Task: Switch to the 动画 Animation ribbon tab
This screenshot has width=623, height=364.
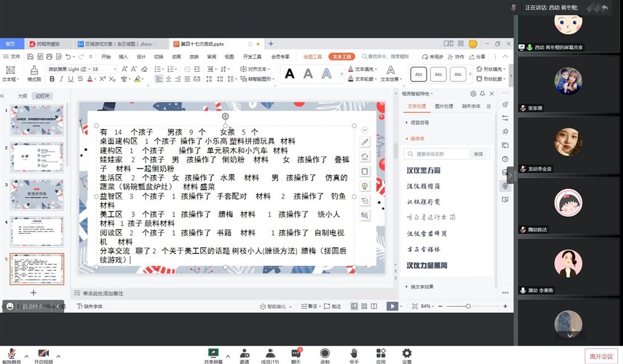Action: 176,57
